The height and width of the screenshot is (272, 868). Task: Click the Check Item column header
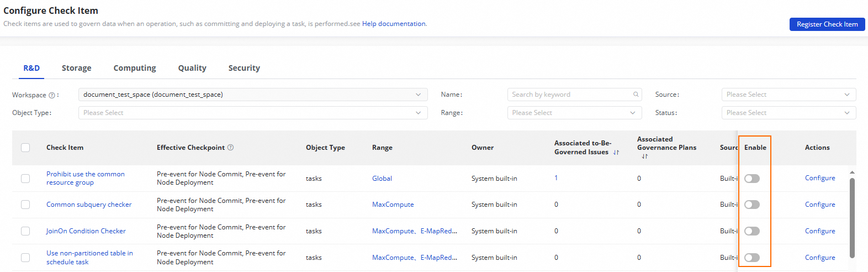point(65,148)
